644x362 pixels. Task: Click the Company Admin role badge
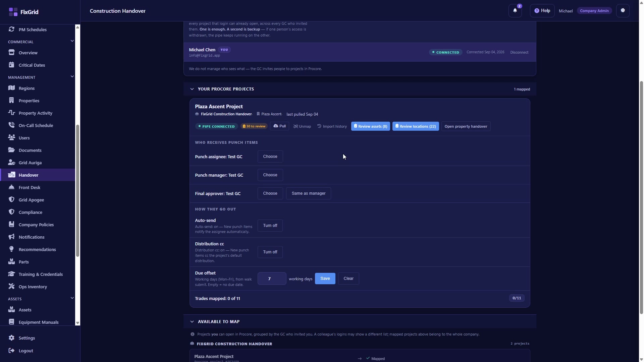coord(594,11)
